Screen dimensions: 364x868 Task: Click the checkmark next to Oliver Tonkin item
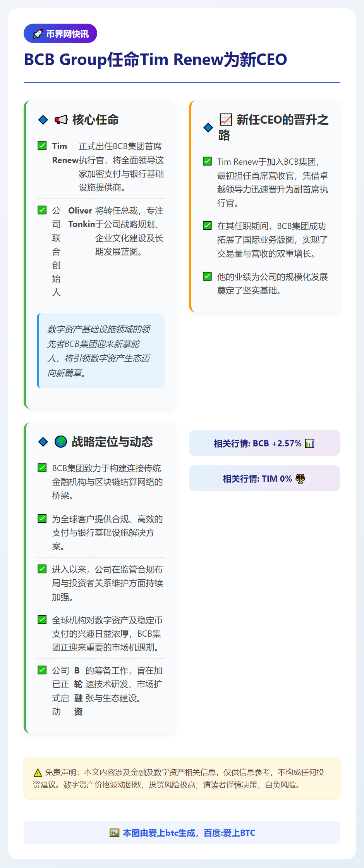(x=42, y=210)
